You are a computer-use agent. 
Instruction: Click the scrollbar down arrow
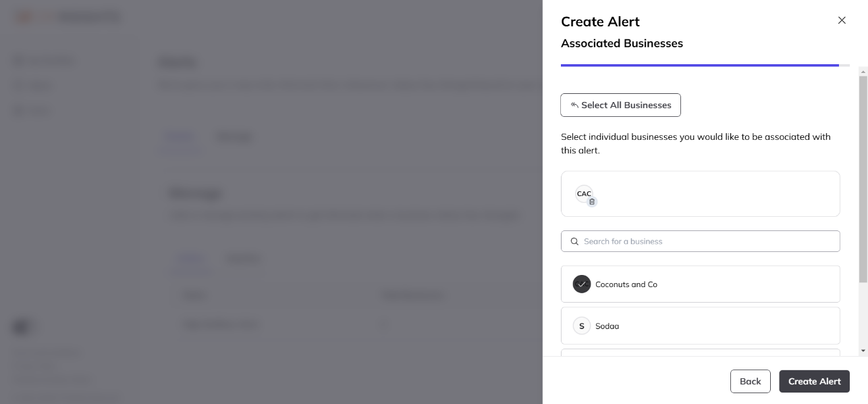tap(863, 351)
